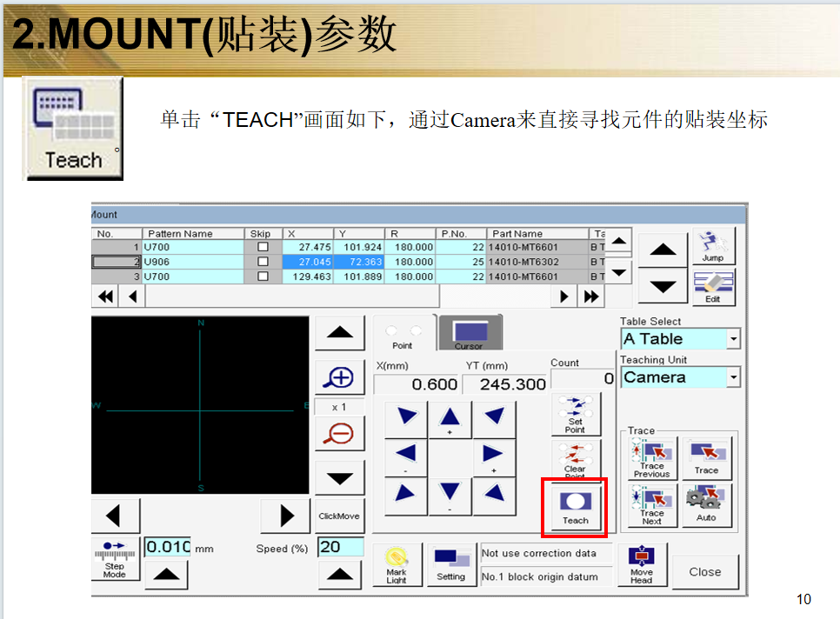840x619 pixels.
Task: Click the ClickMove button
Action: click(x=339, y=516)
